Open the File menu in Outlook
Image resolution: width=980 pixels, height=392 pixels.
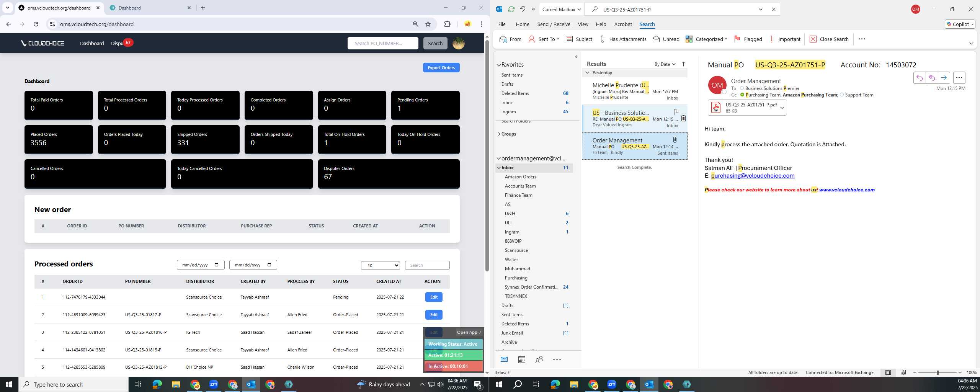(x=502, y=24)
